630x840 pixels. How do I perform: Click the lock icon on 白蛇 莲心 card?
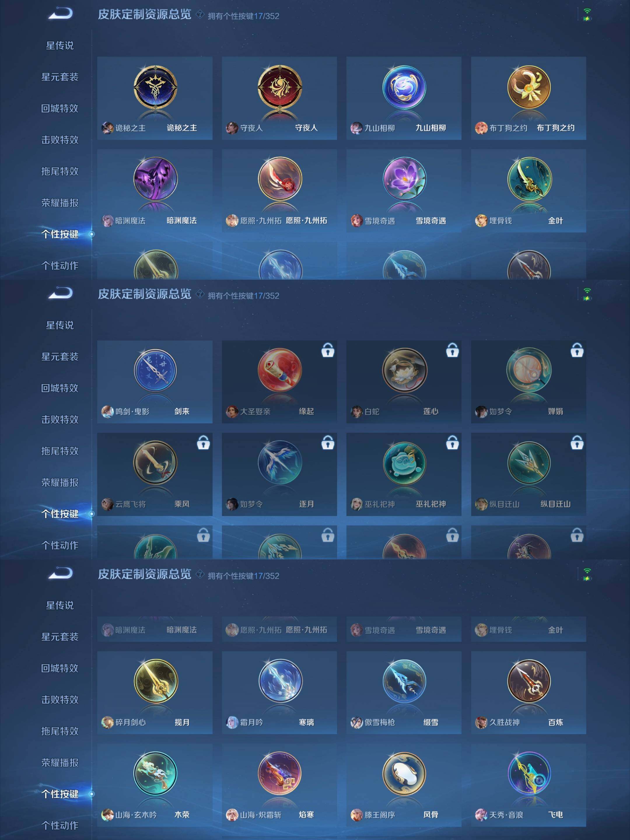(452, 351)
